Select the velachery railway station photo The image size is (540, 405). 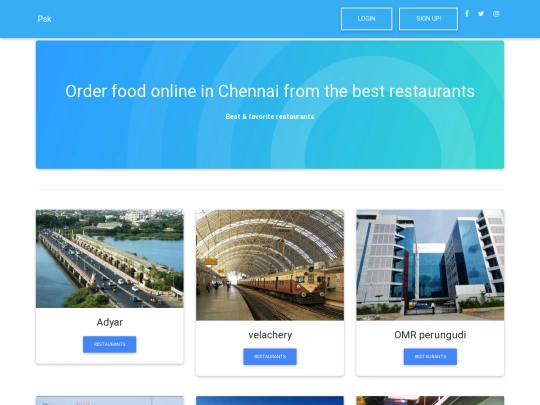point(270,265)
